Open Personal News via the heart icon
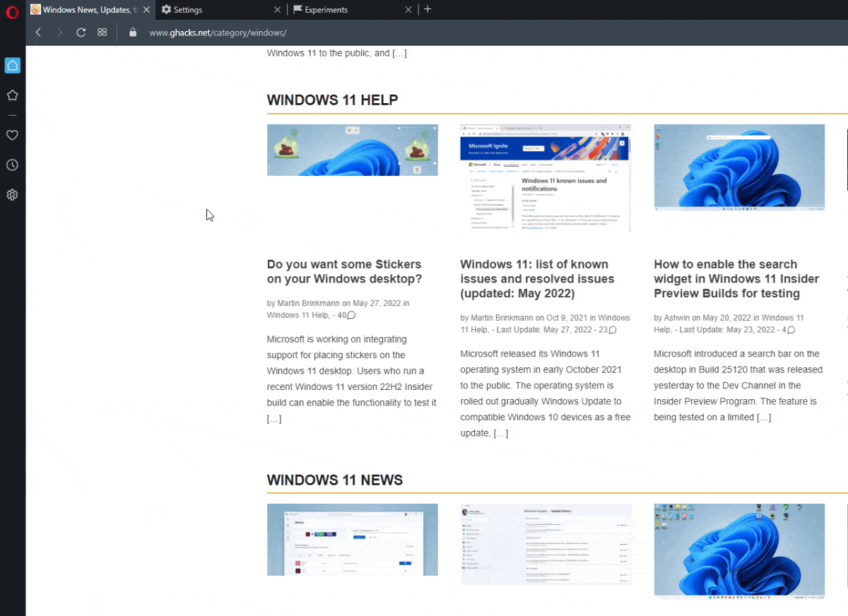 tap(12, 135)
